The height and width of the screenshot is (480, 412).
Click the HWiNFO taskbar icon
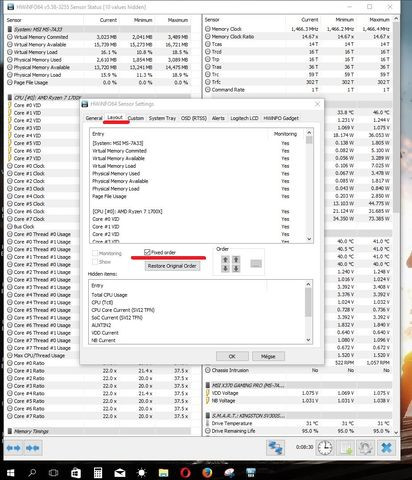[251, 472]
